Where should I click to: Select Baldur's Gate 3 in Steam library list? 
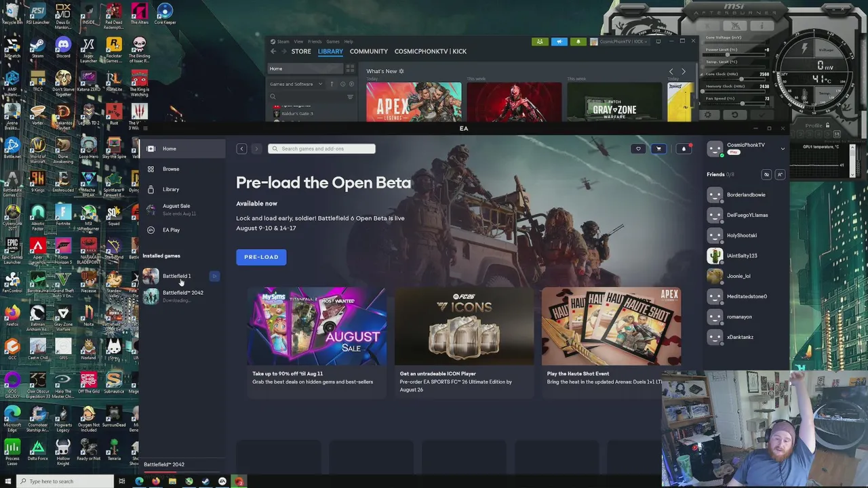tap(297, 113)
